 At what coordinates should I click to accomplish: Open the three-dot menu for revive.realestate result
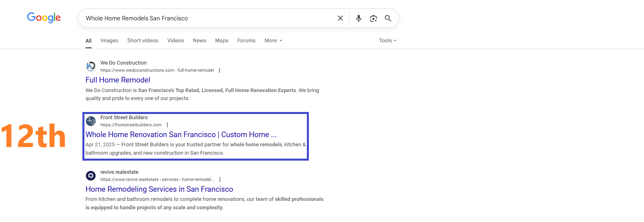point(220,179)
